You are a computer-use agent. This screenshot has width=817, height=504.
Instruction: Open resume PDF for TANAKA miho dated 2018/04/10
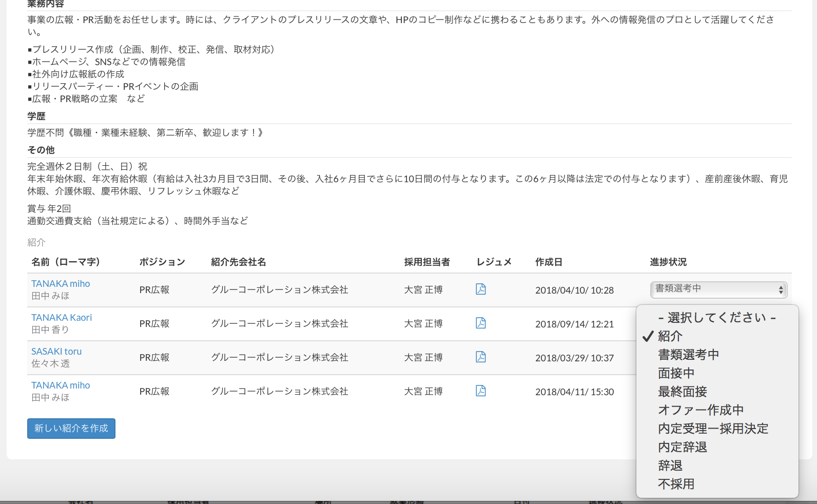(x=480, y=289)
